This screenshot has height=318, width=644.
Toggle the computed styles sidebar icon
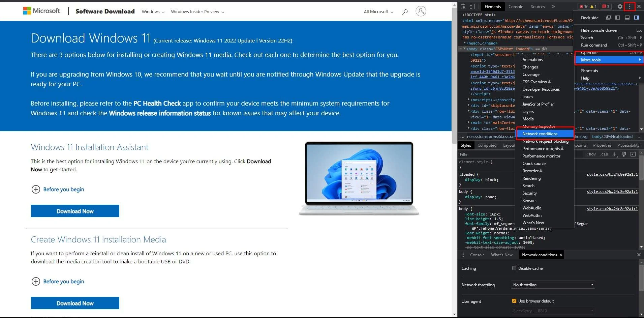[x=633, y=154]
